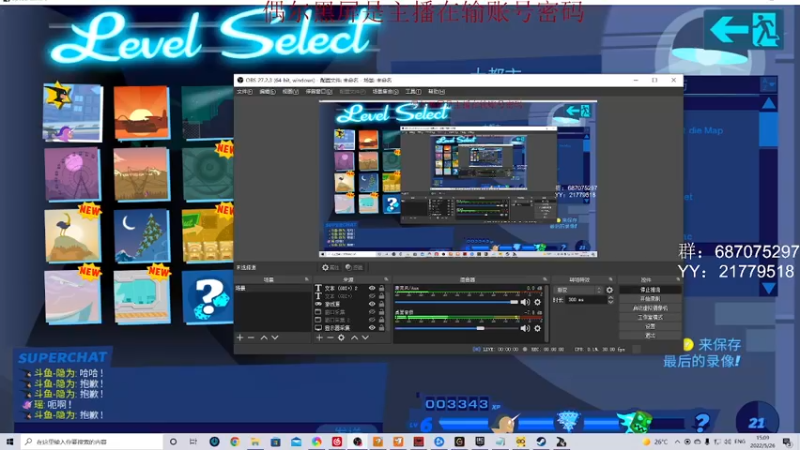This screenshot has height=450, width=800.
Task: Open desktop audio settings gear
Action: pyautogui.click(x=537, y=329)
